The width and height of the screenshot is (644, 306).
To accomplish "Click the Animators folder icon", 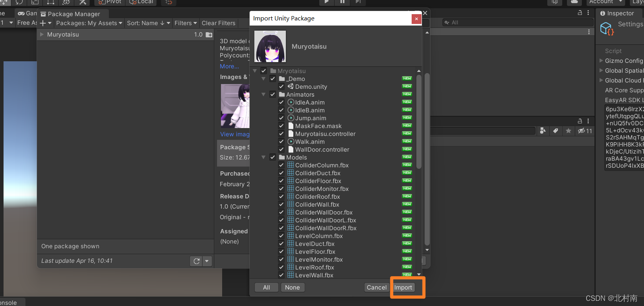I will point(282,94).
